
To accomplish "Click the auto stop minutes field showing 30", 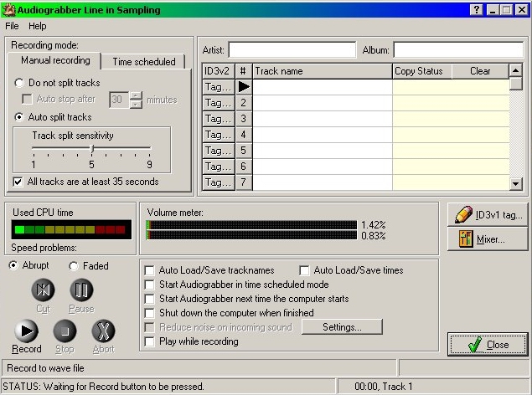I will (x=119, y=100).
